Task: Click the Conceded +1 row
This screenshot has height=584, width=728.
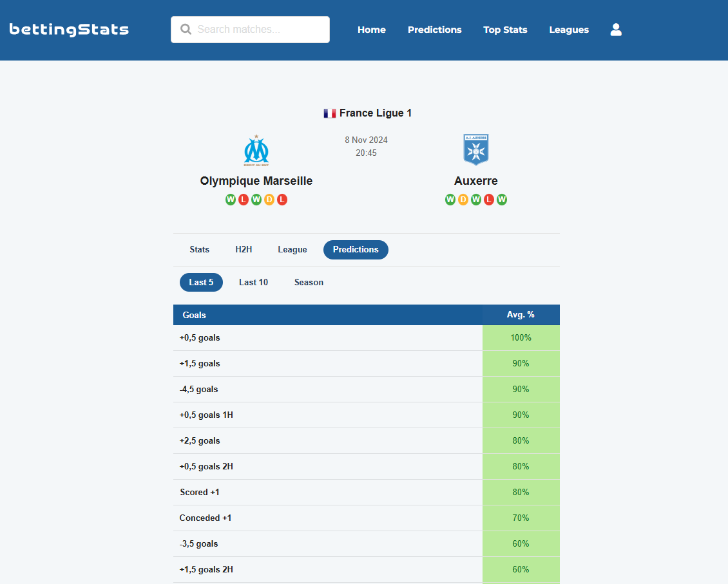Action: tap(367, 518)
